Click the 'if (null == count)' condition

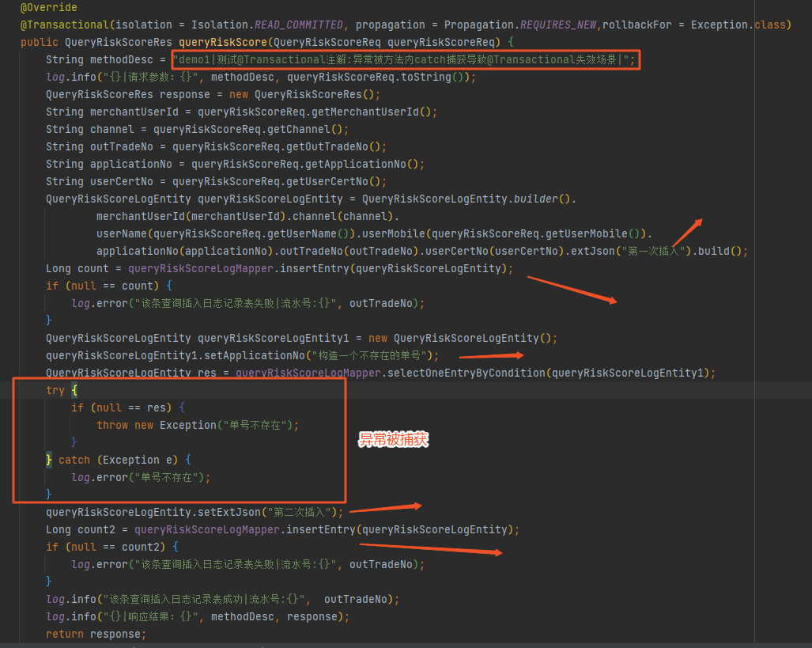[x=103, y=286]
